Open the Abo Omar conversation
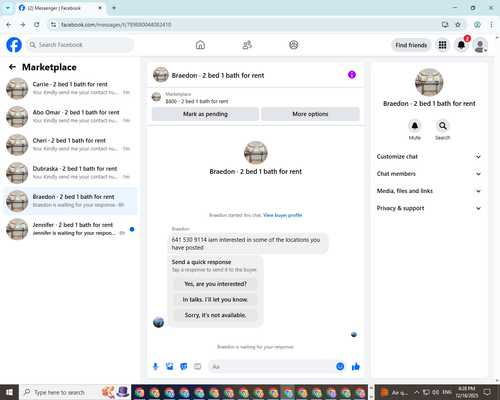Screen dimensions: 500x400 70,117
